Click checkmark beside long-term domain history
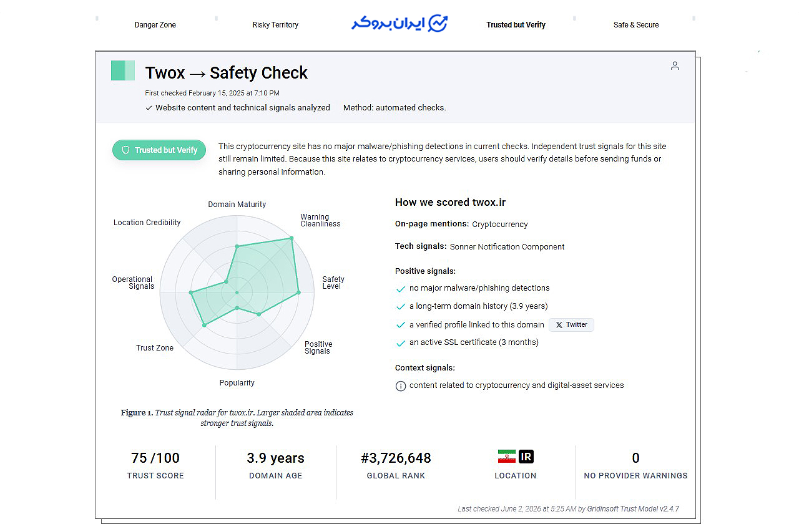Viewport: 799px width, 532px height. coord(401,307)
